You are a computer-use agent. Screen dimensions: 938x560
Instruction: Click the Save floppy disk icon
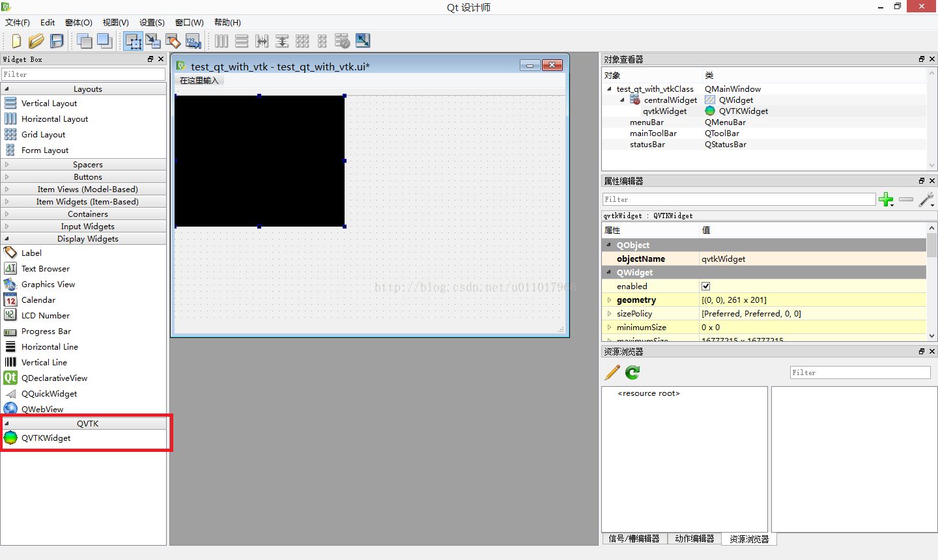(x=57, y=41)
